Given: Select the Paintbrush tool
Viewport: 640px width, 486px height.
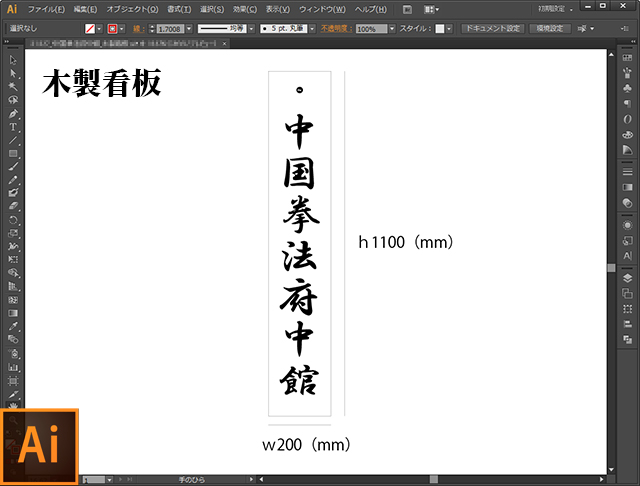Looking at the screenshot, I should pyautogui.click(x=13, y=166).
